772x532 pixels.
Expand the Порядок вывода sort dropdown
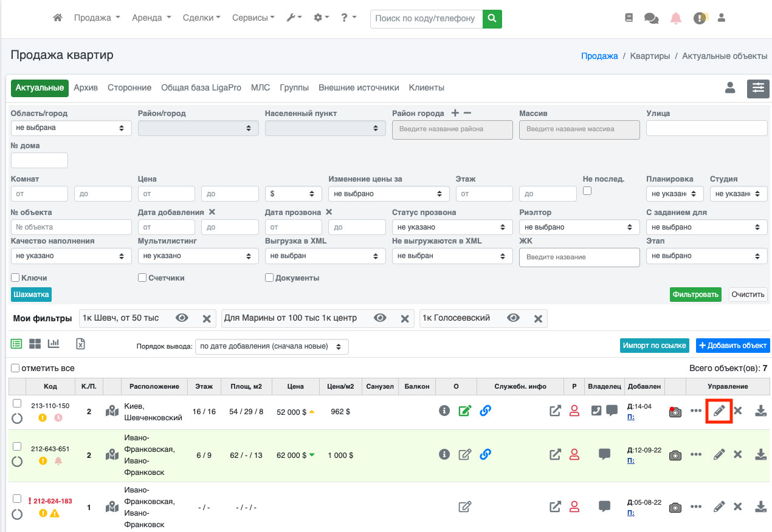(272, 346)
